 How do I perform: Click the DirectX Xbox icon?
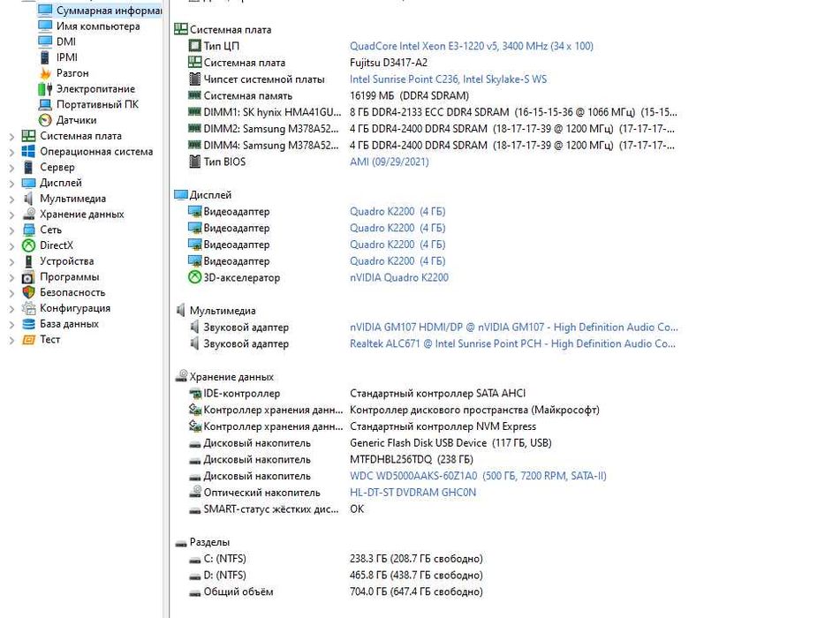pyautogui.click(x=28, y=245)
